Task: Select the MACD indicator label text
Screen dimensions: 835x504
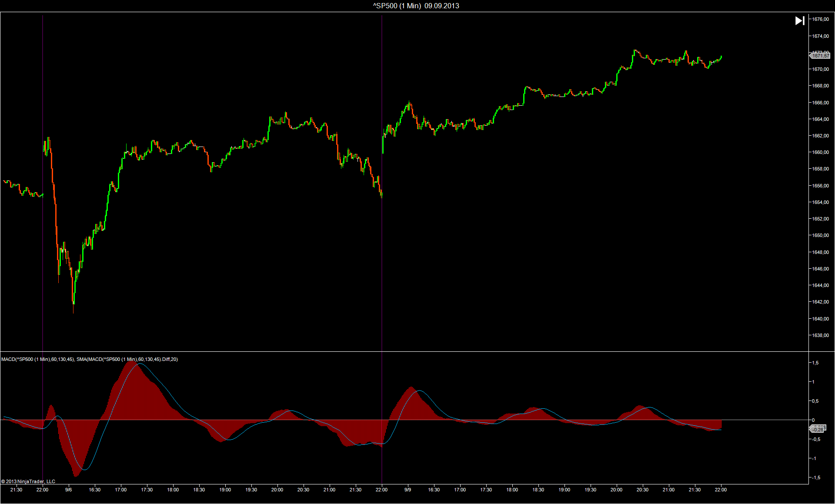Action: [89, 359]
